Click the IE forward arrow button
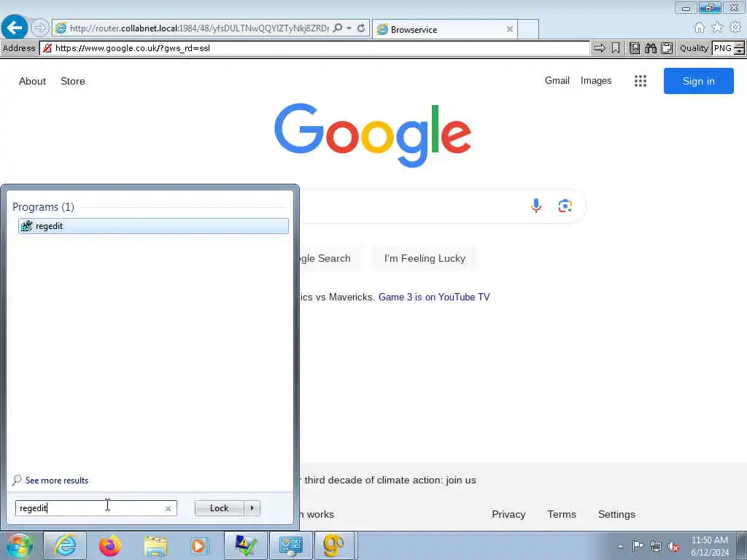Viewport: 747px width, 560px height. (40, 28)
